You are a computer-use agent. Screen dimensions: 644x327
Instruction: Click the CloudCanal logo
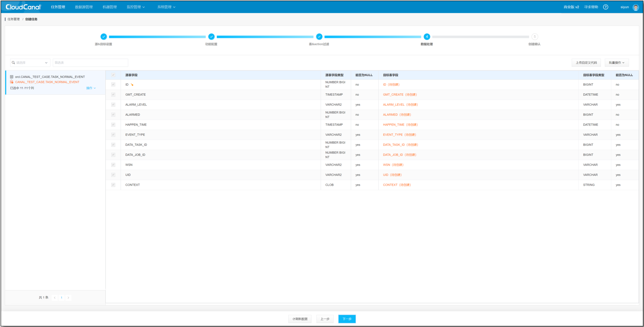(x=23, y=7)
